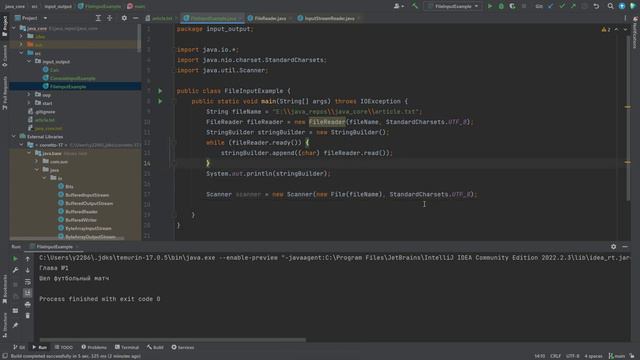The width and height of the screenshot is (640, 360).
Task: Toggle soft-wrap in the Run console
Action: 28,281
